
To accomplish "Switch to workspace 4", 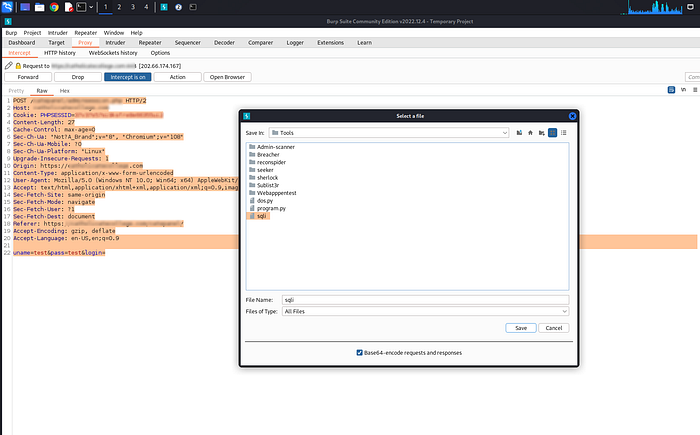I will point(146,7).
